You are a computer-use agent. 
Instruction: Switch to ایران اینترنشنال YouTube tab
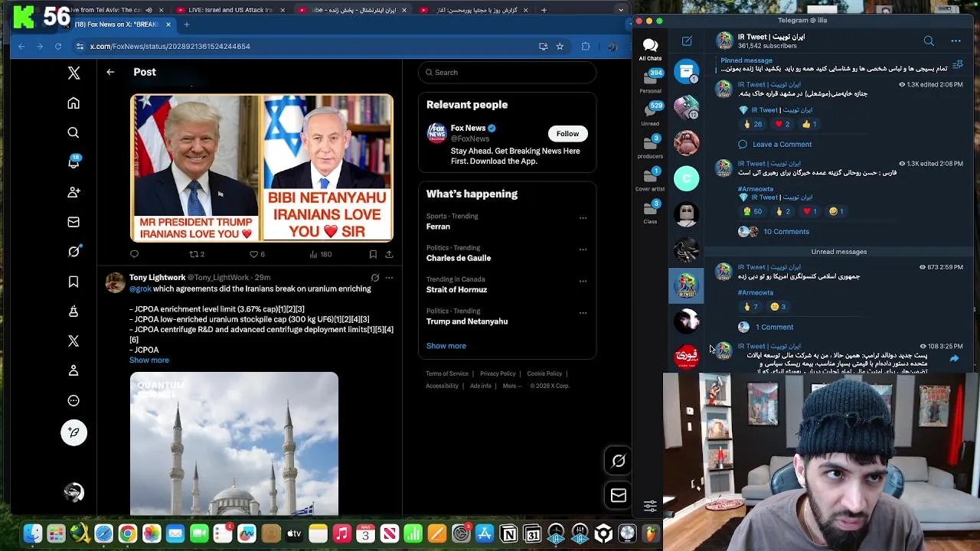[x=354, y=10]
